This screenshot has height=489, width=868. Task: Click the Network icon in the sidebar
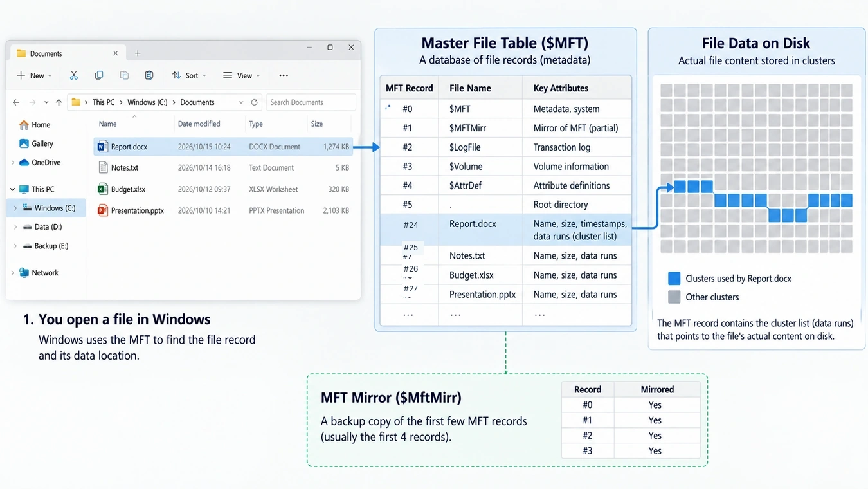coord(24,273)
